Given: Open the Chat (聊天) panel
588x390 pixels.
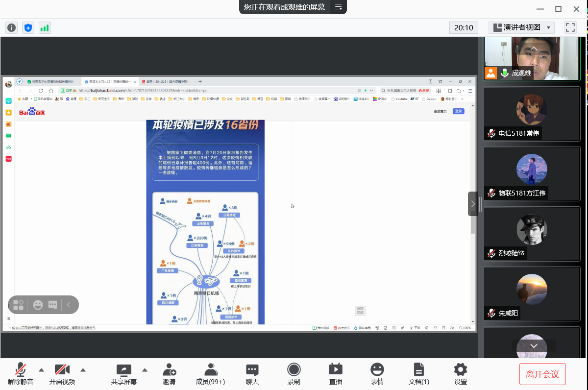Looking at the screenshot, I should (252, 374).
